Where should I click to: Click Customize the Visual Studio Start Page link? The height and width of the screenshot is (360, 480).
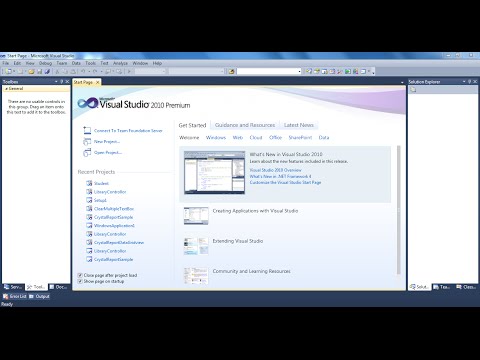285,182
